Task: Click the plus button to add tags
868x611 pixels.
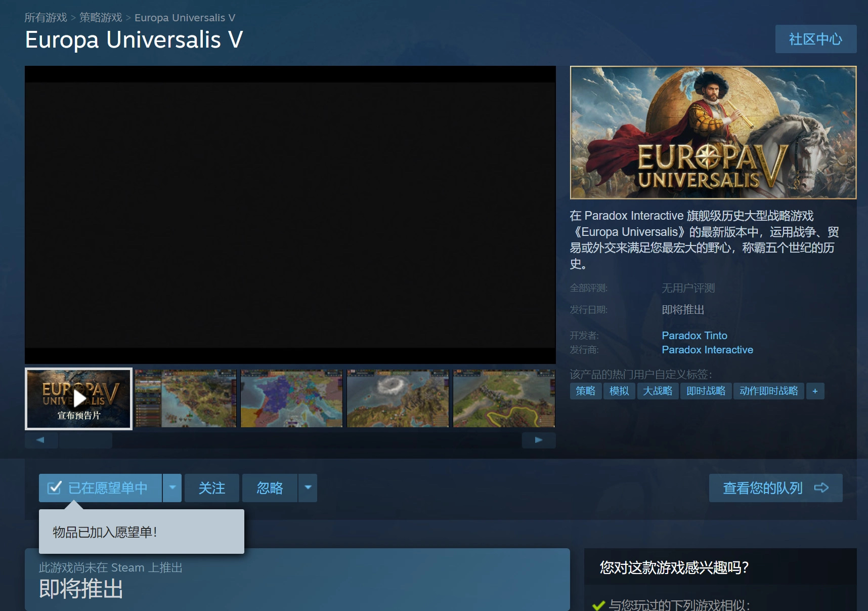Action: 815,391
